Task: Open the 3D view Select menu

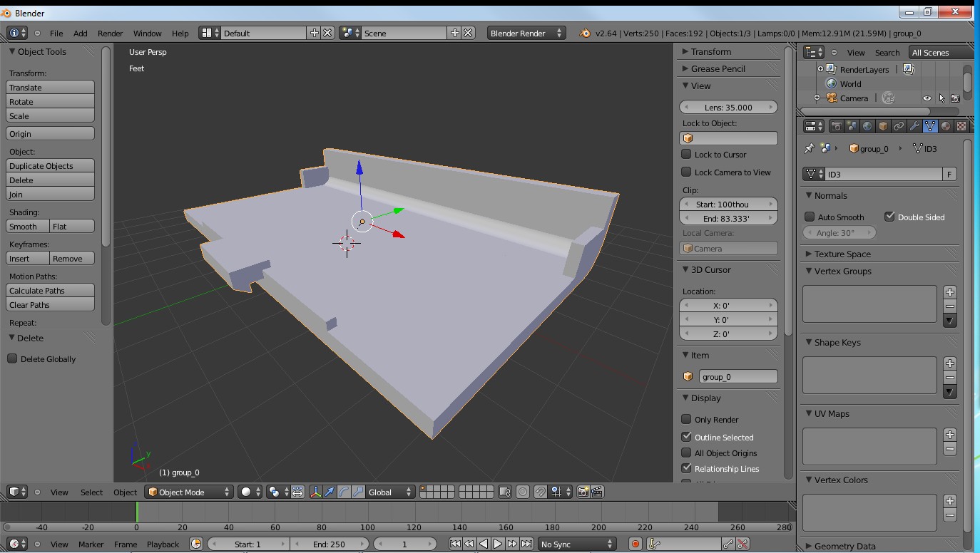Action: pyautogui.click(x=91, y=492)
